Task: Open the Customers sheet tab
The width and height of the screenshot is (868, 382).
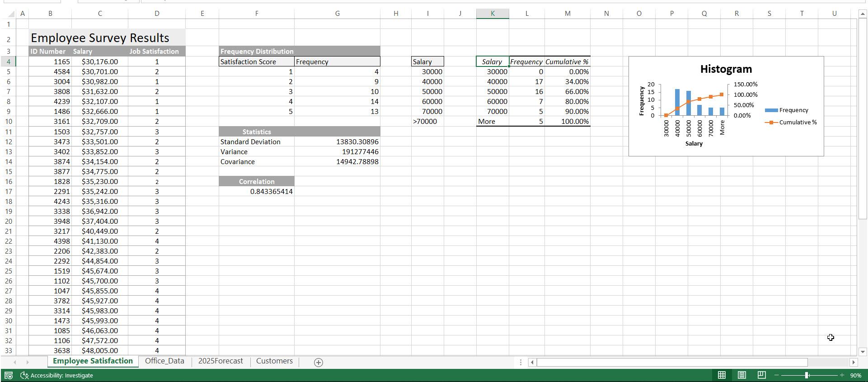Action: pos(274,361)
